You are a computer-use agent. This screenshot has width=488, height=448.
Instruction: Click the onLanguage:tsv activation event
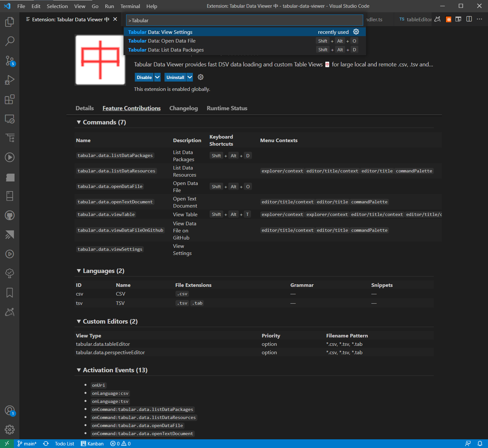click(110, 401)
